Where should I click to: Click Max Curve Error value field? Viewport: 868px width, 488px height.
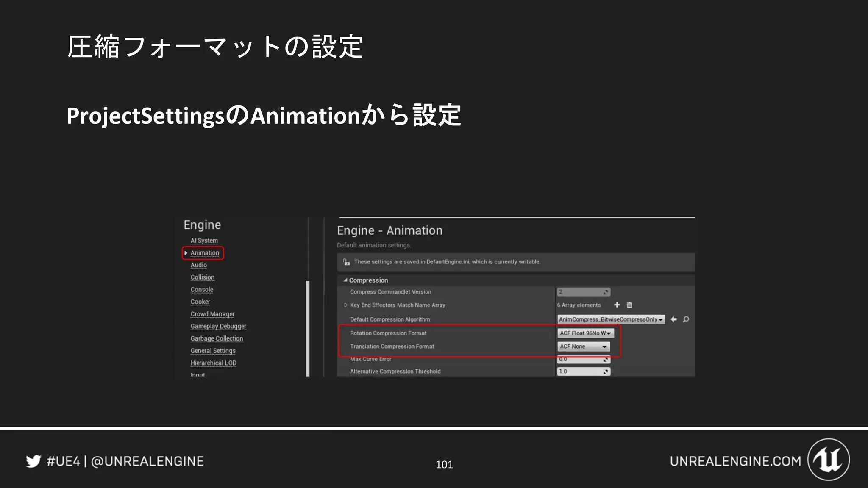pos(584,359)
